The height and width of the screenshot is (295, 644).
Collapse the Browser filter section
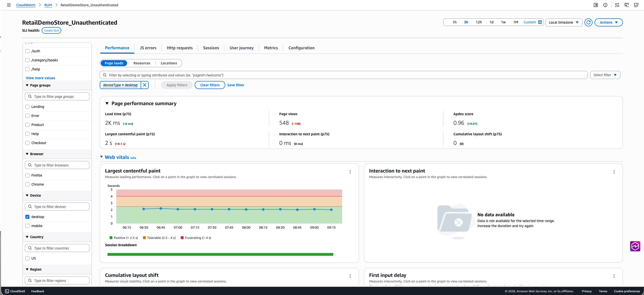pyautogui.click(x=27, y=154)
